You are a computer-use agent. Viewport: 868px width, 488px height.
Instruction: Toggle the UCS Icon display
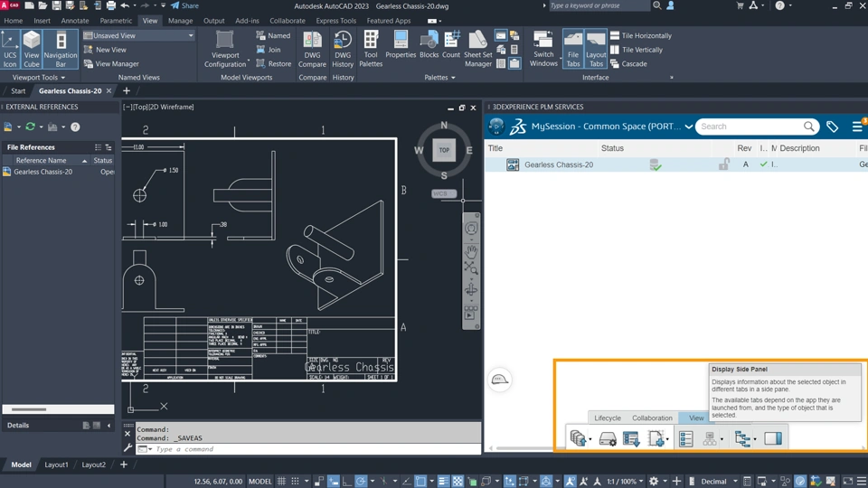(10, 49)
